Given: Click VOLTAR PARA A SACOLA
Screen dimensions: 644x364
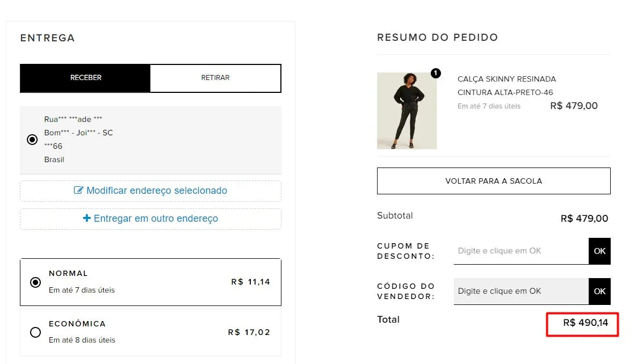Looking at the screenshot, I should (x=493, y=181).
